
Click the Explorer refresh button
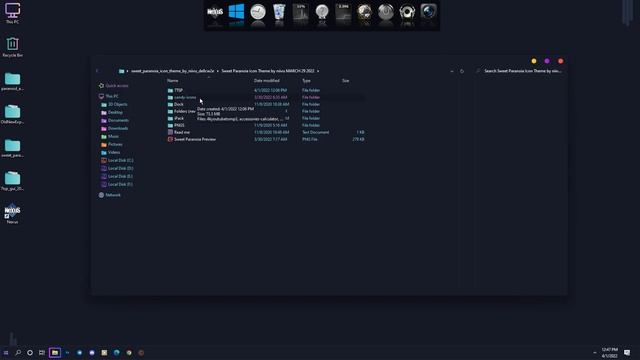tap(462, 71)
